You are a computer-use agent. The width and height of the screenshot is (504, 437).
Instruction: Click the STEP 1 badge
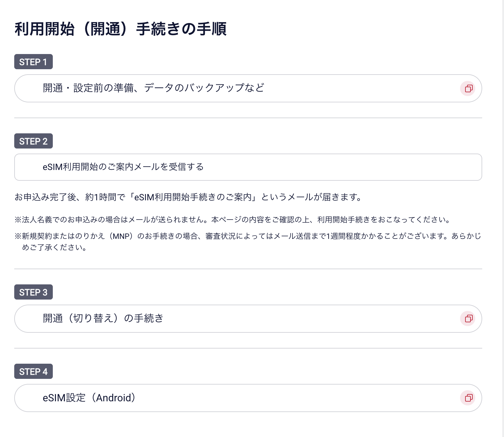(33, 62)
